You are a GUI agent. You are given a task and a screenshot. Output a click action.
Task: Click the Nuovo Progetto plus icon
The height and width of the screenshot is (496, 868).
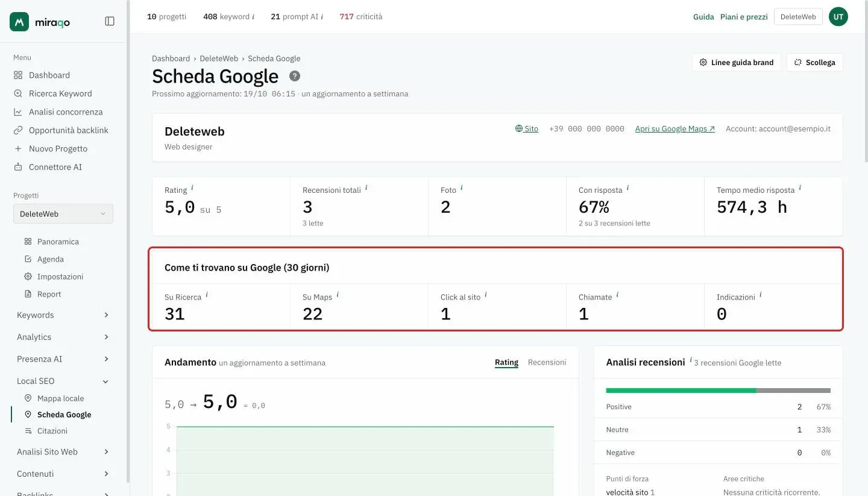pos(17,149)
